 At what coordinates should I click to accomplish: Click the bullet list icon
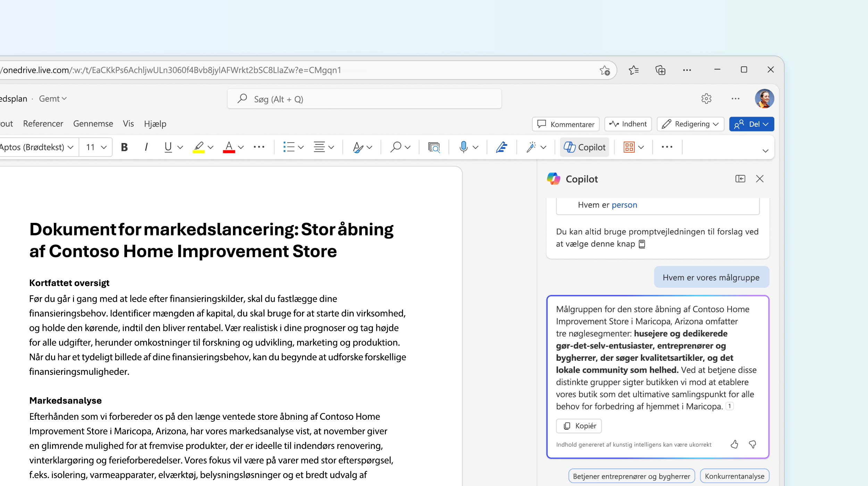click(x=289, y=147)
